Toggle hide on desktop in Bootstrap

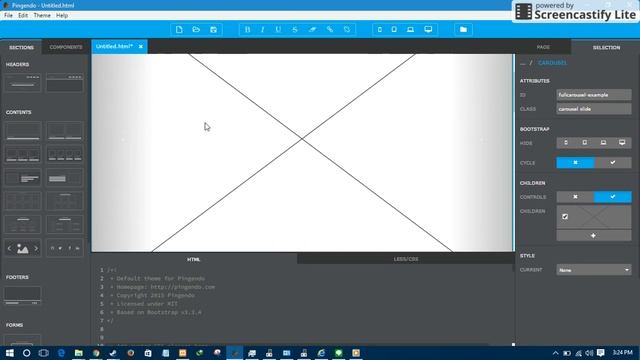coord(622,142)
